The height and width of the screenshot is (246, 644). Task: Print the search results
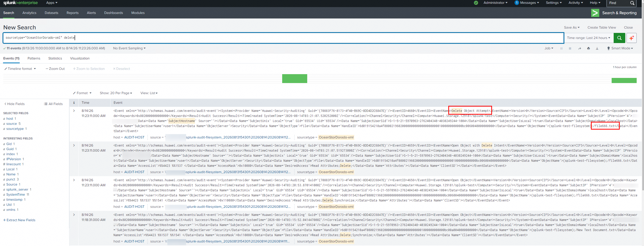(588, 48)
